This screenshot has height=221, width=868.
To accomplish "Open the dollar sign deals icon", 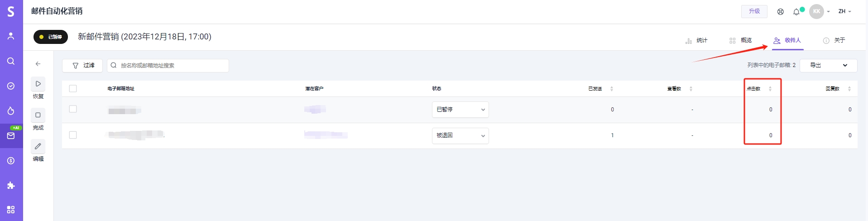I will tap(11, 161).
